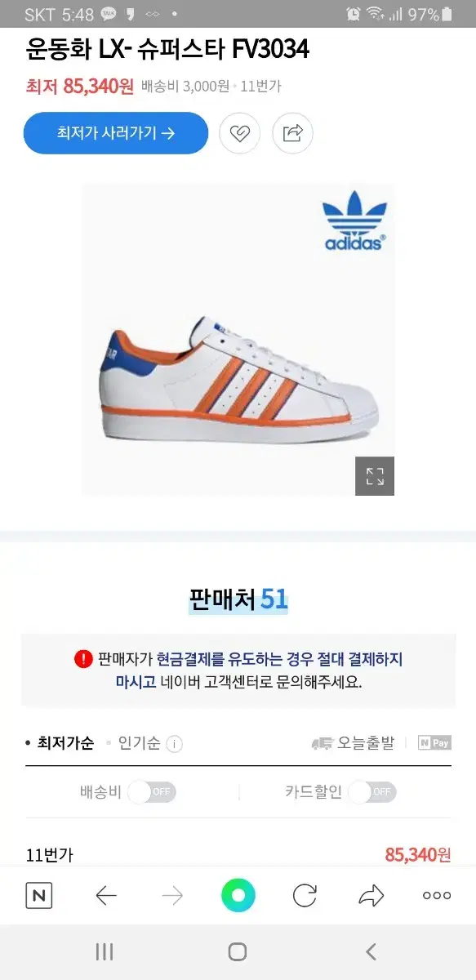Tap the Naver N home icon

pos(38,896)
